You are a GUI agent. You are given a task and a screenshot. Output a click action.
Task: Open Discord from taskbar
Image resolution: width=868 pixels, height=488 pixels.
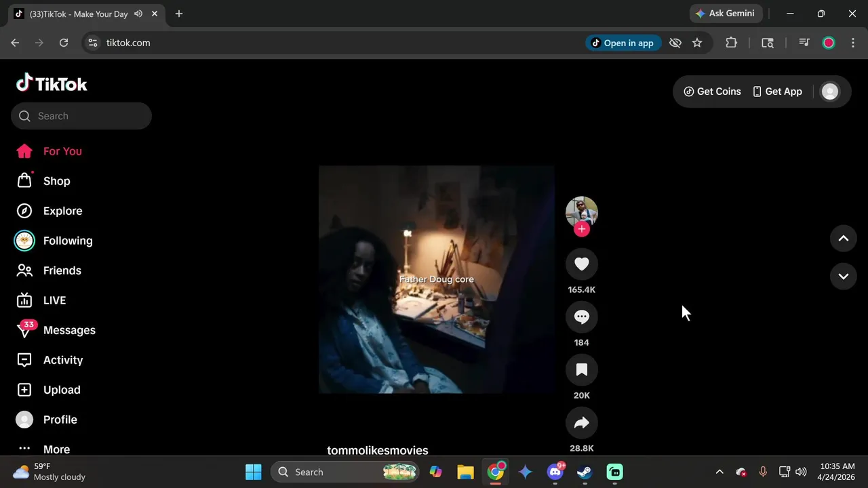tap(555, 472)
